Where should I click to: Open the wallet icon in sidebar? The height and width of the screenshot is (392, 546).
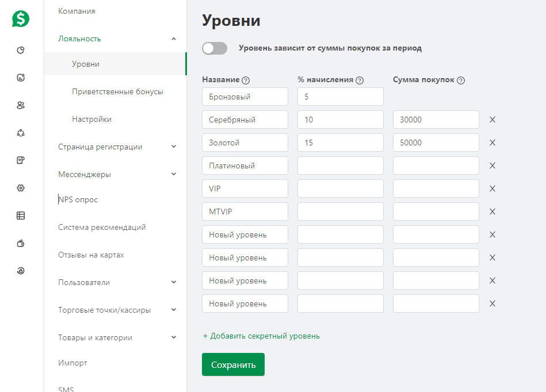point(21,243)
